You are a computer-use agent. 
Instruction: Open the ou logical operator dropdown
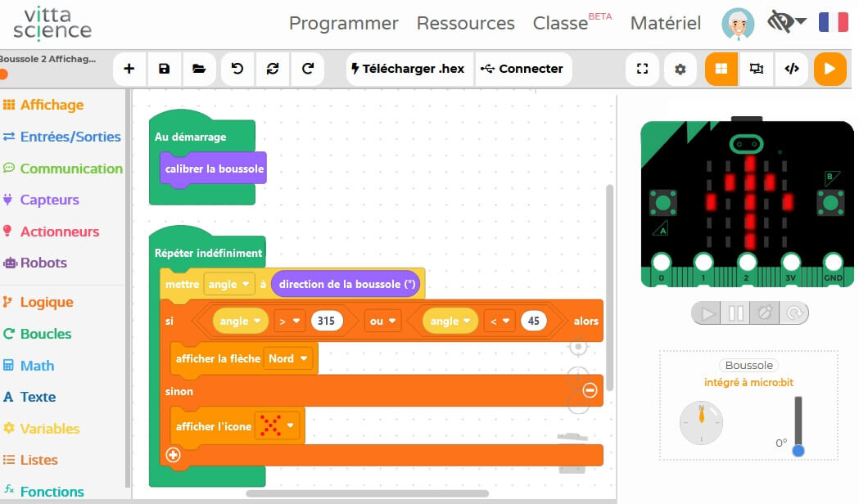click(x=382, y=322)
